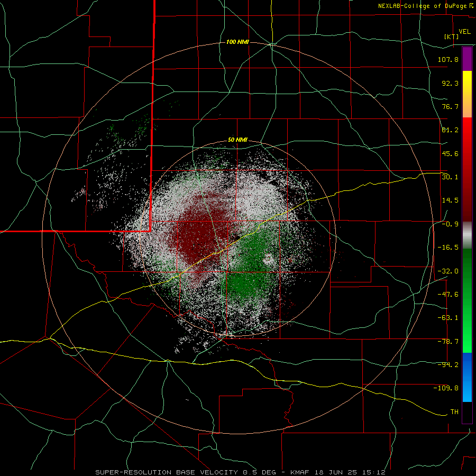Image resolution: width=476 pixels, height=476 pixels.
Task: Click the -109.8 velocity scale value
Action: click(446, 388)
